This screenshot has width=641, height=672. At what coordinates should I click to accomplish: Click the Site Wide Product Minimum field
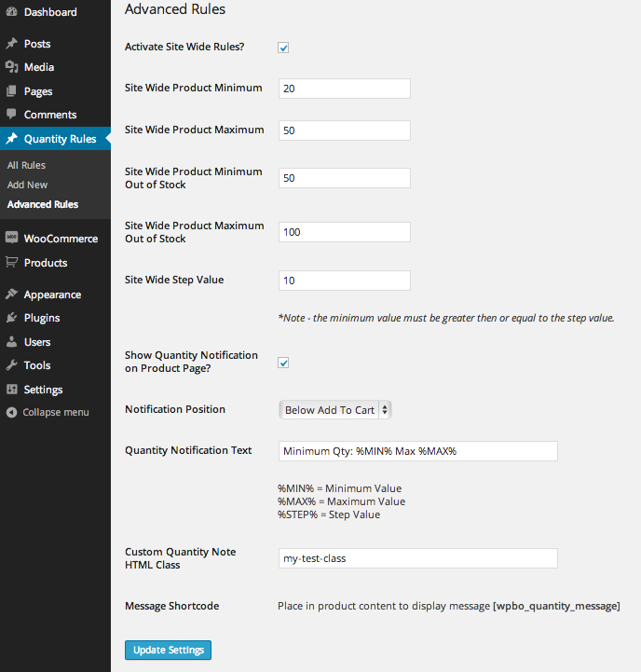pyautogui.click(x=344, y=89)
